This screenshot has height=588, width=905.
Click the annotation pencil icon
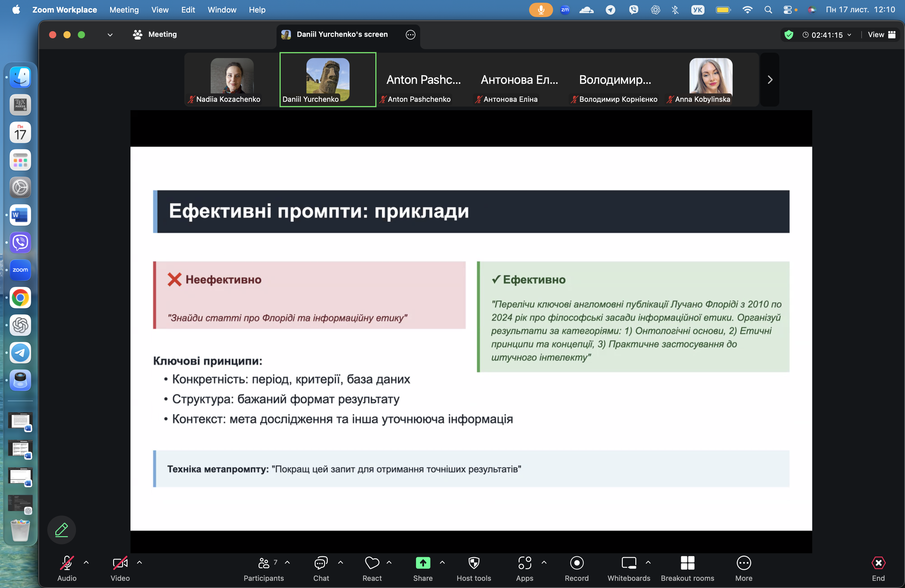click(x=62, y=529)
